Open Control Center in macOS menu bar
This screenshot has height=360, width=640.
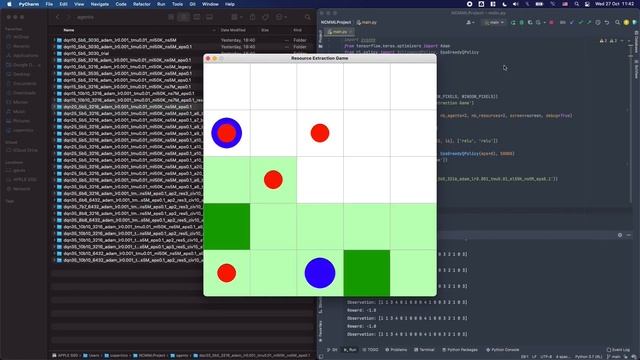587,4
